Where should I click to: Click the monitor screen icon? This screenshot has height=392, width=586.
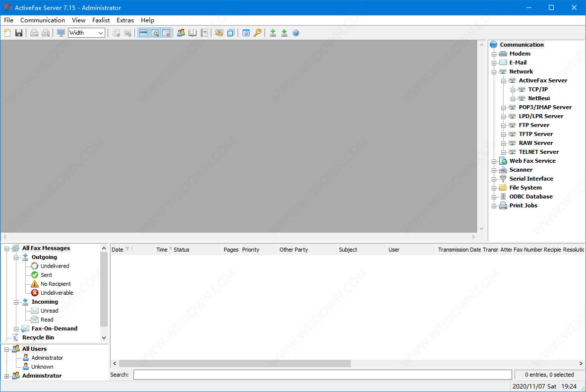(x=61, y=33)
